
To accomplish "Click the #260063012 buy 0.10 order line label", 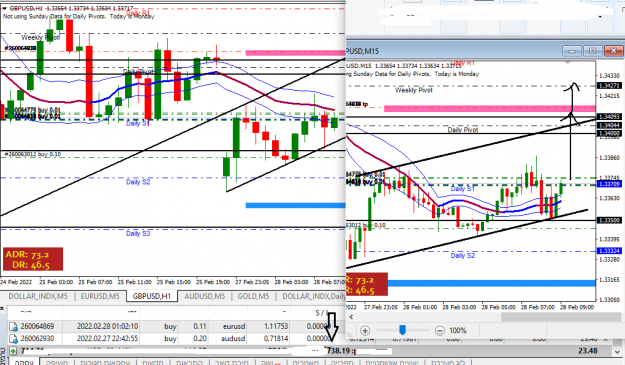I will (x=33, y=154).
